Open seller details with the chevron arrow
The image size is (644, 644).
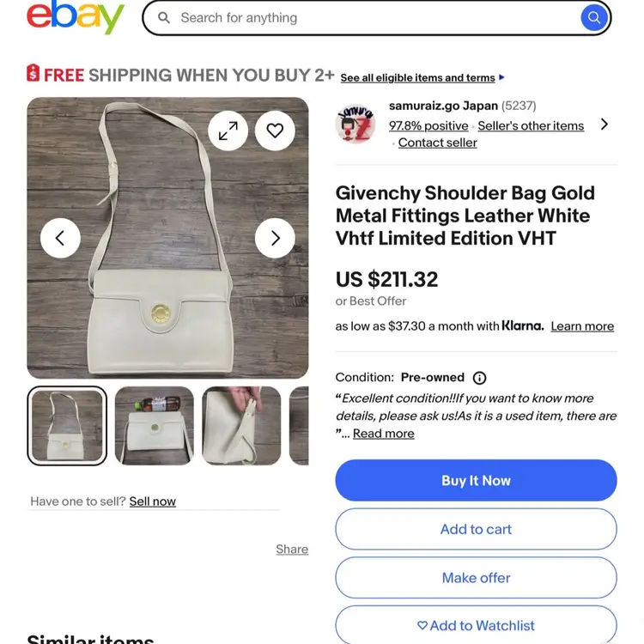click(x=605, y=125)
